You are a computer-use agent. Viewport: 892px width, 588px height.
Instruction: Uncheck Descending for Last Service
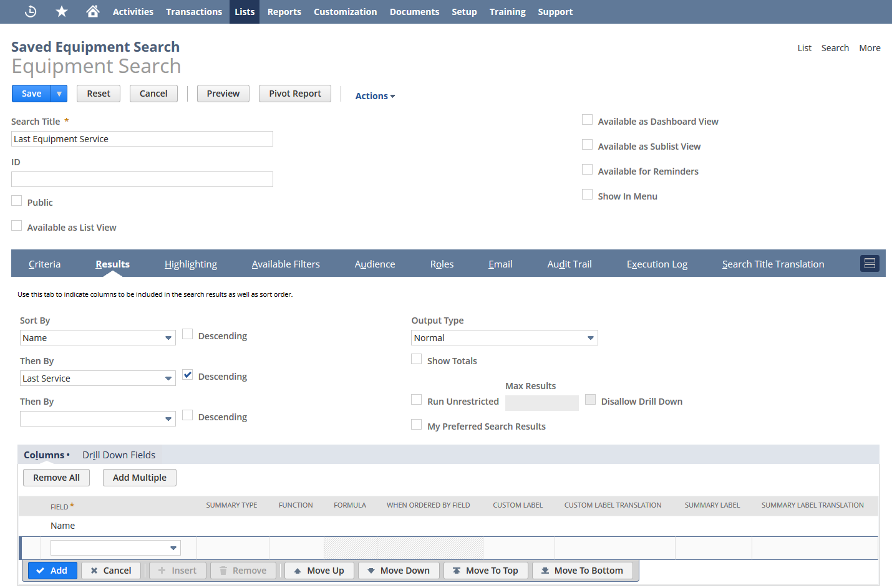point(187,375)
